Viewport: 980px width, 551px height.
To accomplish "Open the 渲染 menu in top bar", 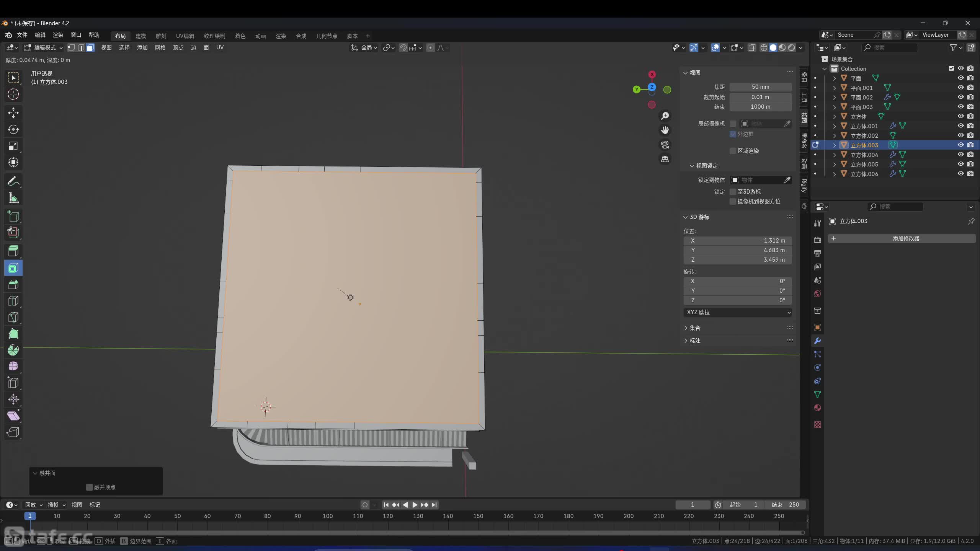I will pos(58,35).
